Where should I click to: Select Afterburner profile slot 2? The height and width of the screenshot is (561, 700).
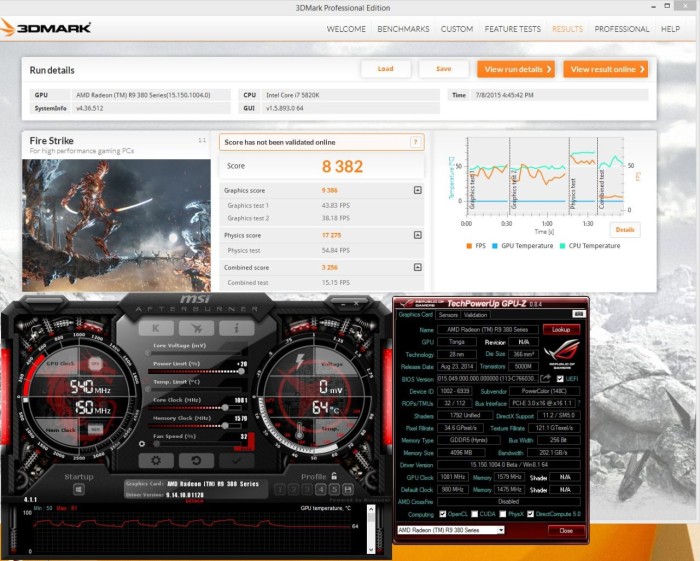tap(293, 490)
